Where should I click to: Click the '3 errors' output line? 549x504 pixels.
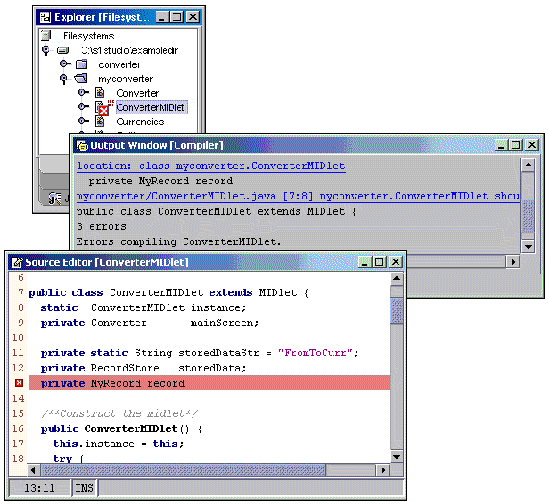click(102, 227)
